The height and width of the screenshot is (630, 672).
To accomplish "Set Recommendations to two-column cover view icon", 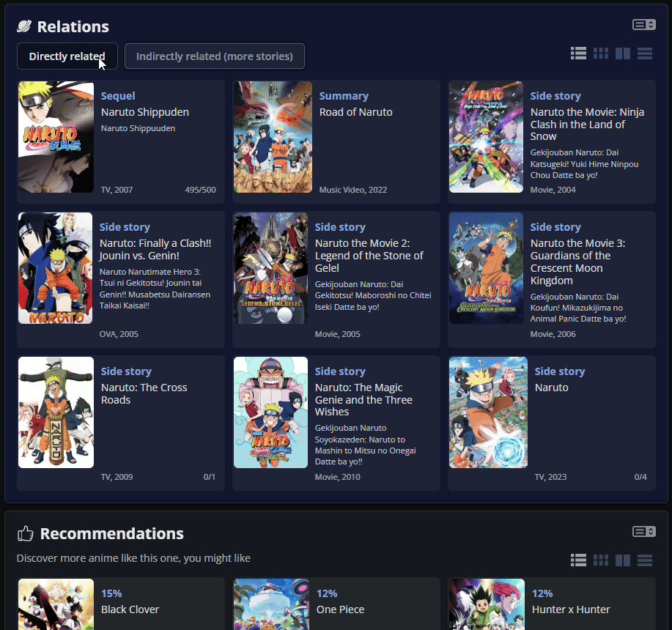I will coord(623,560).
